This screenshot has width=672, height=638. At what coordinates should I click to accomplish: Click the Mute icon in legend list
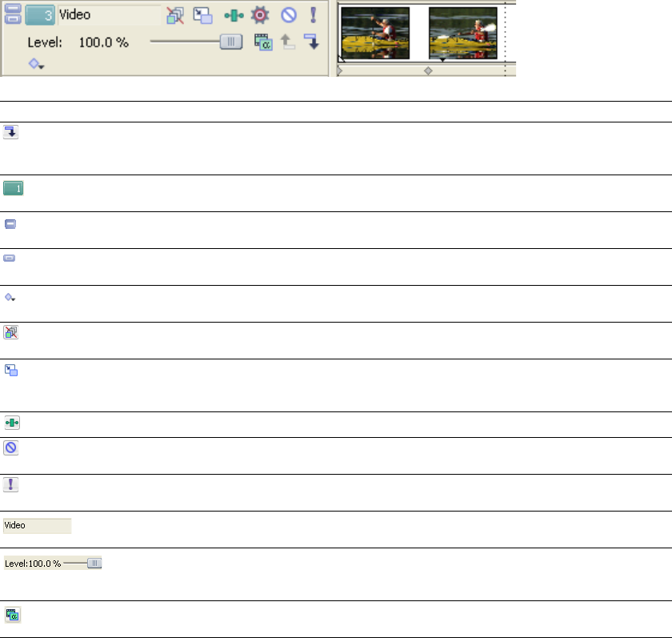(10, 447)
